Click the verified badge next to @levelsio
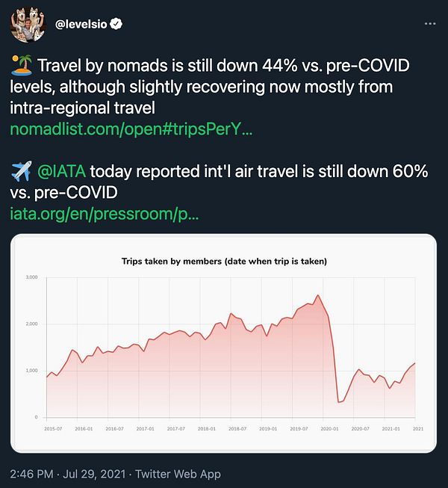The image size is (448, 488). tap(116, 24)
